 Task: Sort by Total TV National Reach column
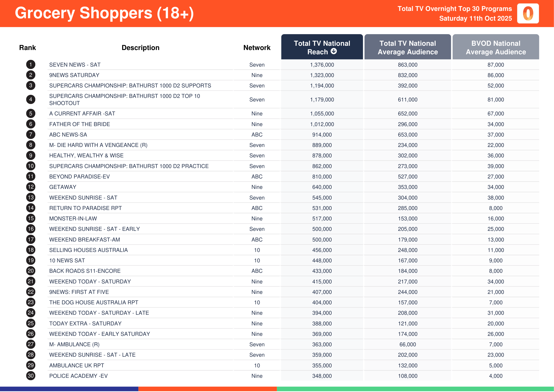coord(322,47)
